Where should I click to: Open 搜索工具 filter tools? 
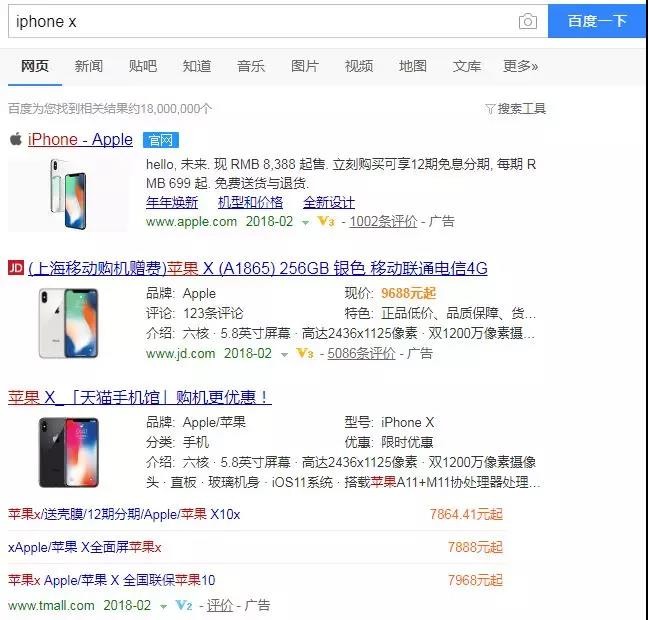point(515,109)
